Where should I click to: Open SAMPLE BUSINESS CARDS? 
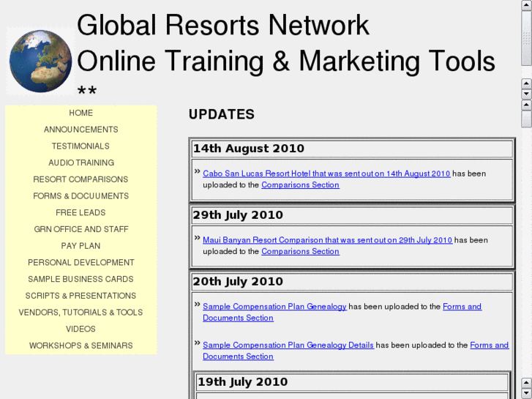click(80, 280)
